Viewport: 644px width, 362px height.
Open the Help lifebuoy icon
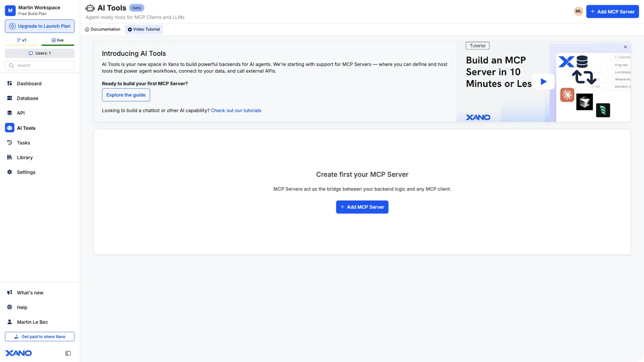10,307
